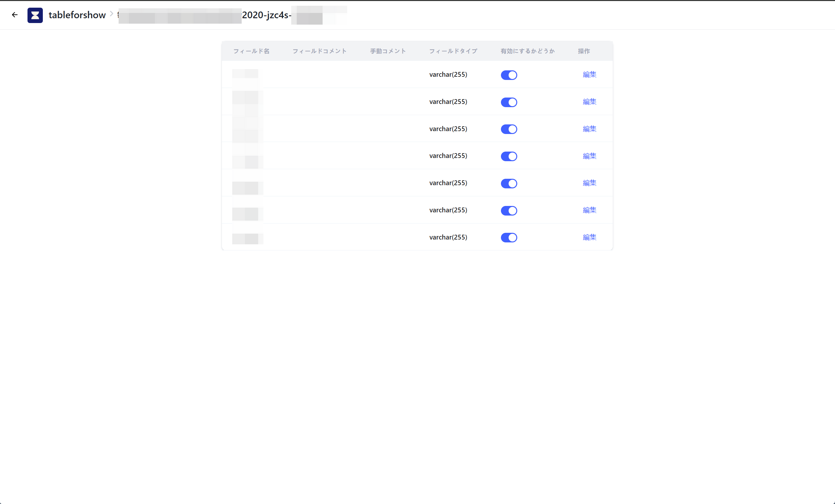Disable the second row's enable switch

(x=509, y=102)
